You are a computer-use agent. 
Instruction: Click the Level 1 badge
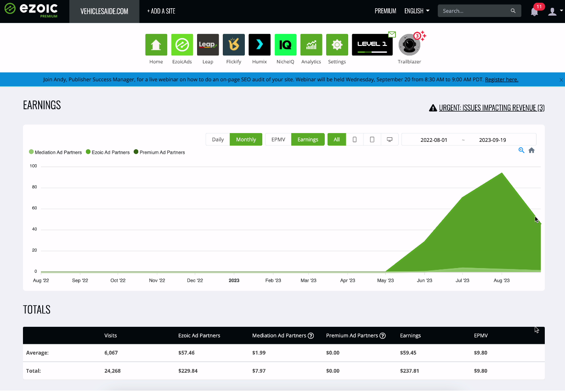tap(372, 45)
